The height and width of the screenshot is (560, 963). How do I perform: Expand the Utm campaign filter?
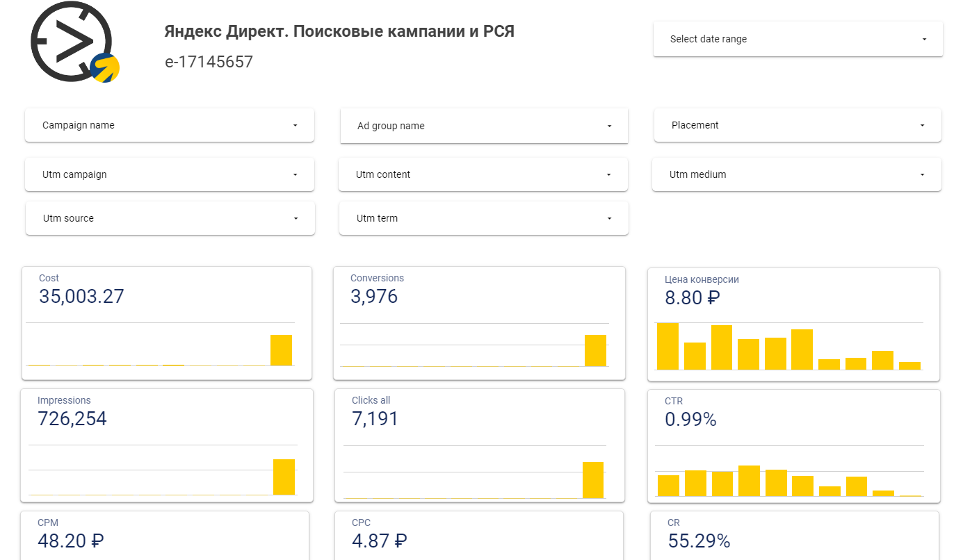[169, 174]
